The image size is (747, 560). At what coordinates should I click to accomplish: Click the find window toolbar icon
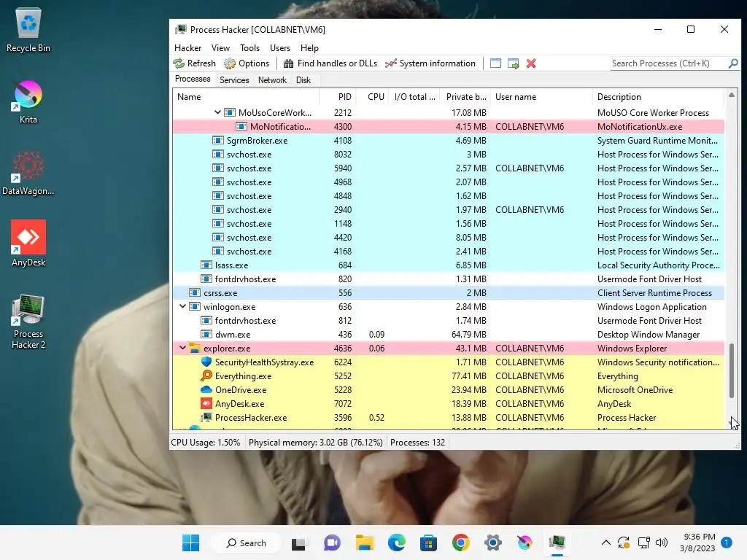(495, 63)
